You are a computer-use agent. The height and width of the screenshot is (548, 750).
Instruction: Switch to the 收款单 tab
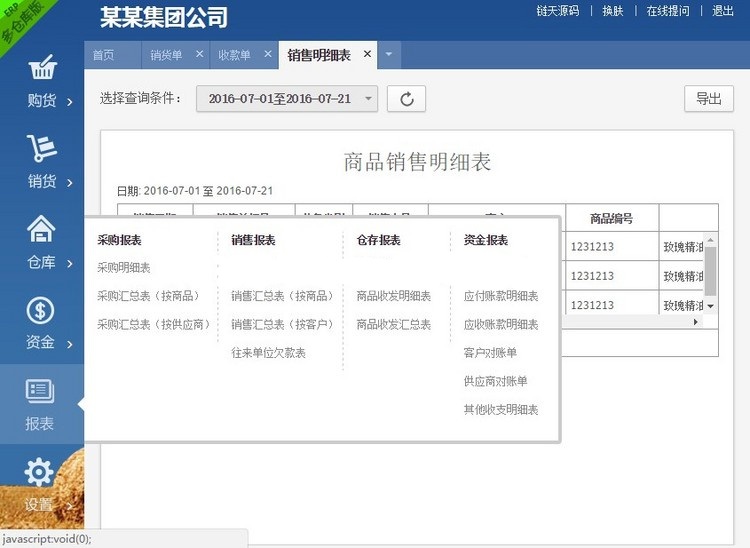pos(234,55)
